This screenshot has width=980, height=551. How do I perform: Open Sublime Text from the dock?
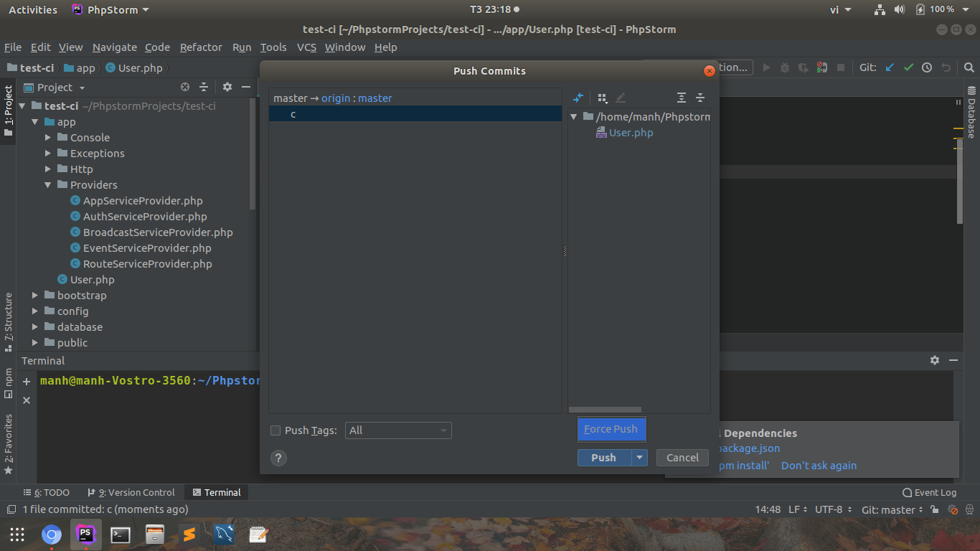(x=189, y=534)
